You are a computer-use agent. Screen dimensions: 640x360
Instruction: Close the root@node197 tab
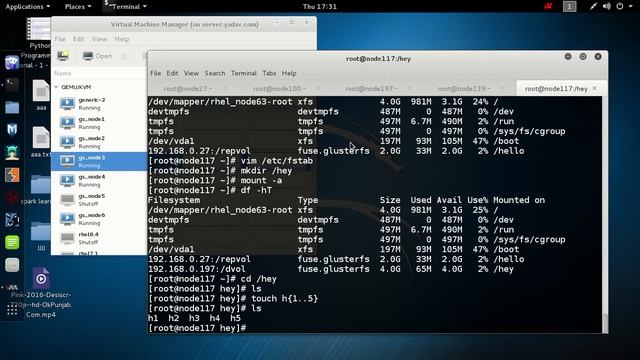click(410, 88)
